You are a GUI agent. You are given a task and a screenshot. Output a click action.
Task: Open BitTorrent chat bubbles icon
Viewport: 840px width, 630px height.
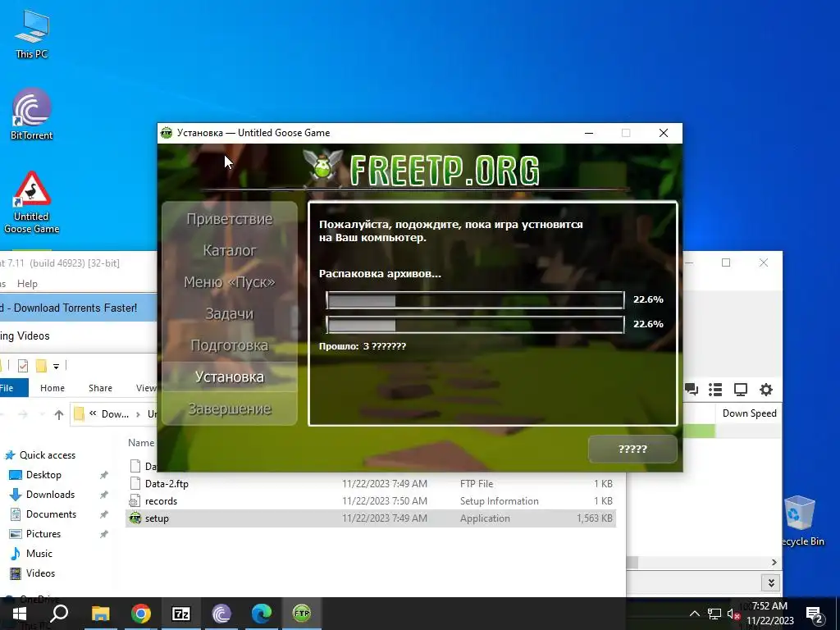tap(691, 390)
